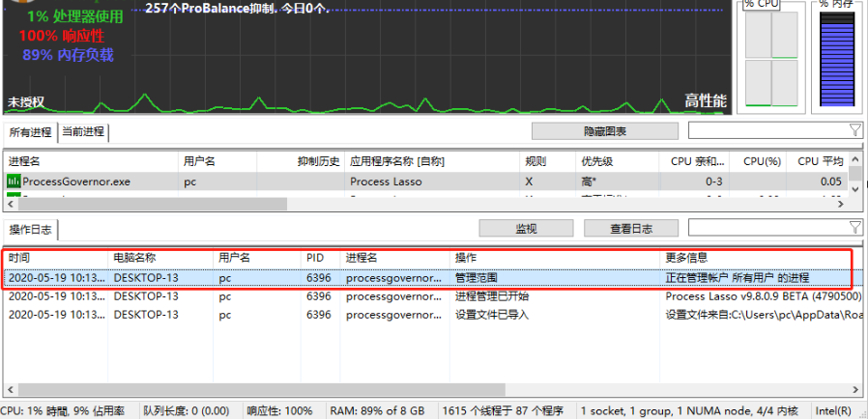Click the 高* priority cell
Screen dimensions: 868x420
click(588, 182)
